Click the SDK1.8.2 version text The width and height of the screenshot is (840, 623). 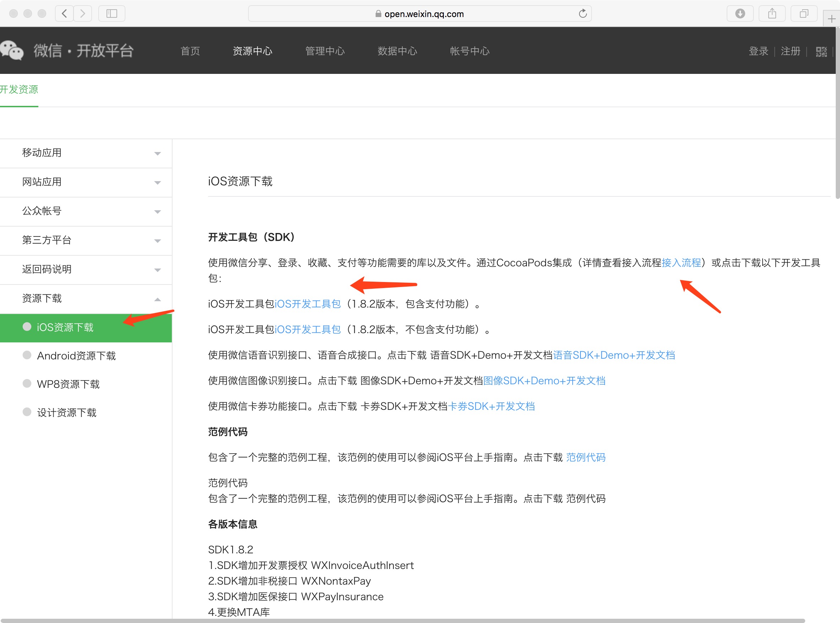point(231,550)
